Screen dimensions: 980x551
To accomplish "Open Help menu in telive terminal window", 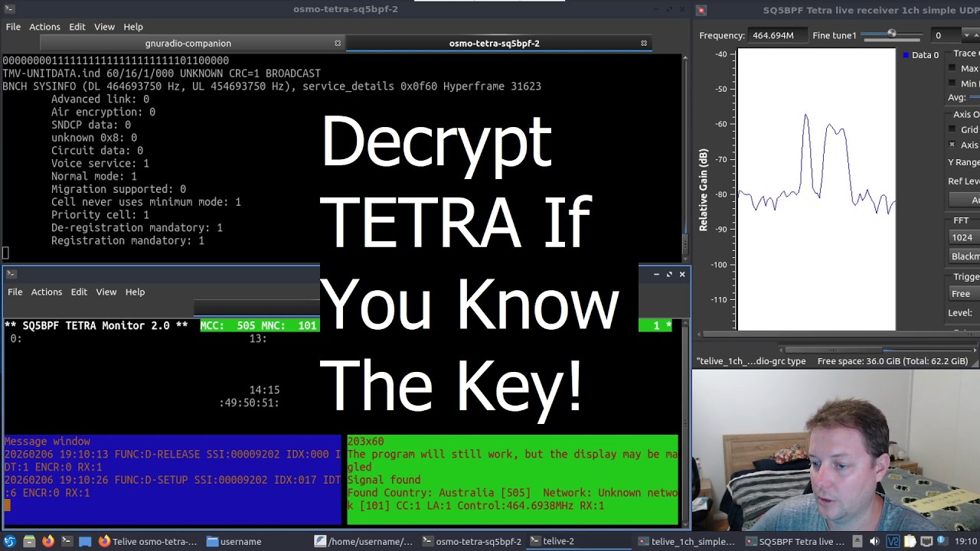I will pos(135,292).
